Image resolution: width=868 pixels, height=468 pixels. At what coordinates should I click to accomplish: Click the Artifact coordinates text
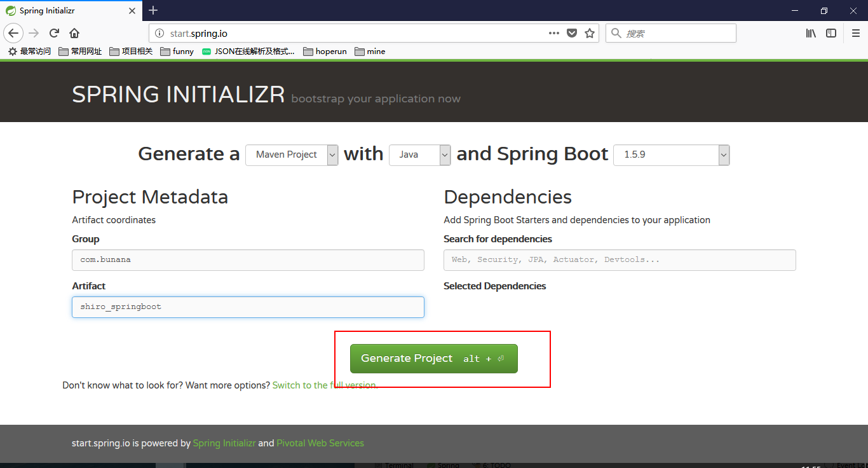[114, 220]
